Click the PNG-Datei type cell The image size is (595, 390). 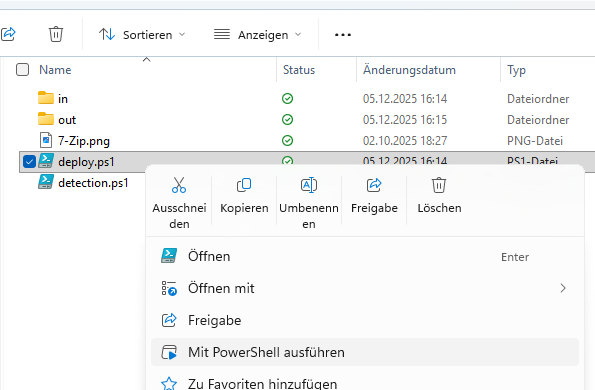535,141
